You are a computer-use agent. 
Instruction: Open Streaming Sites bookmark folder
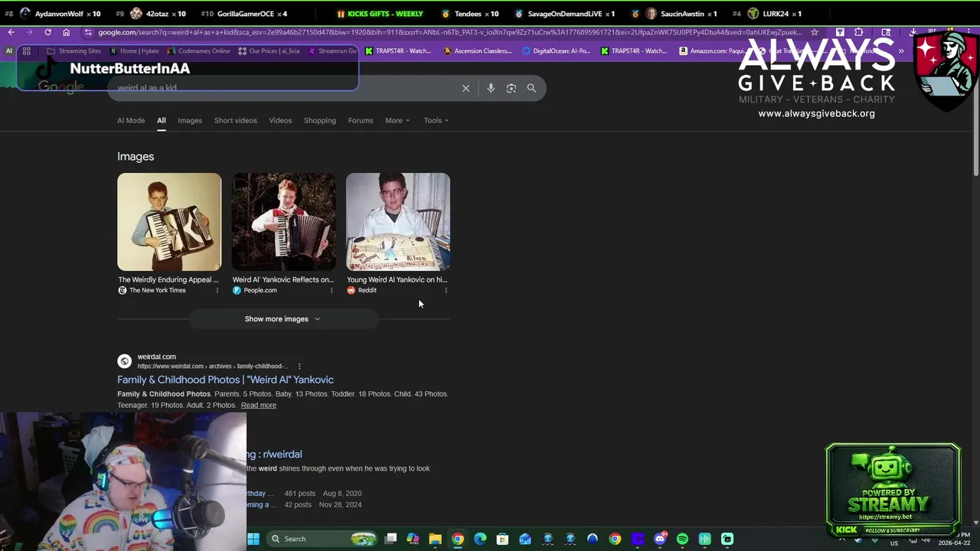click(73, 51)
